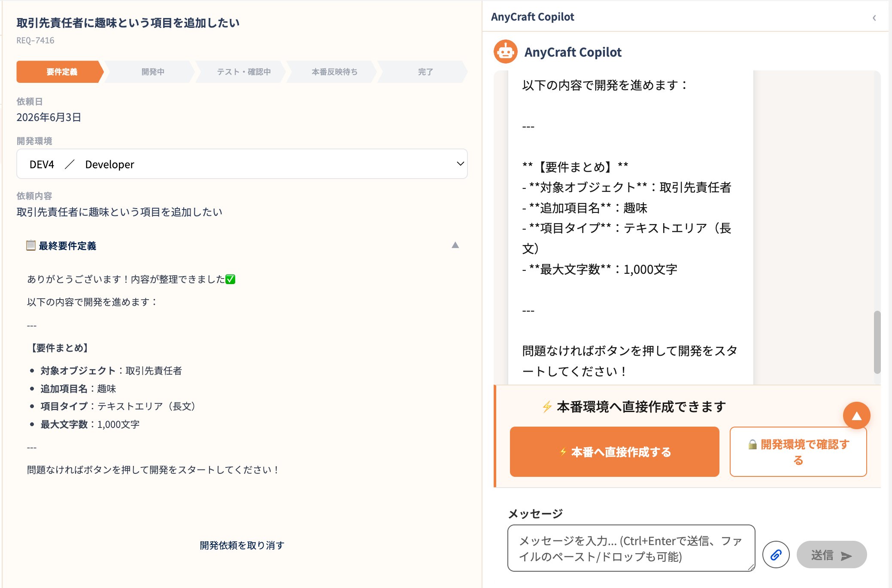Click the 送信 send button
Viewport: 892px width, 588px height.
(x=831, y=555)
